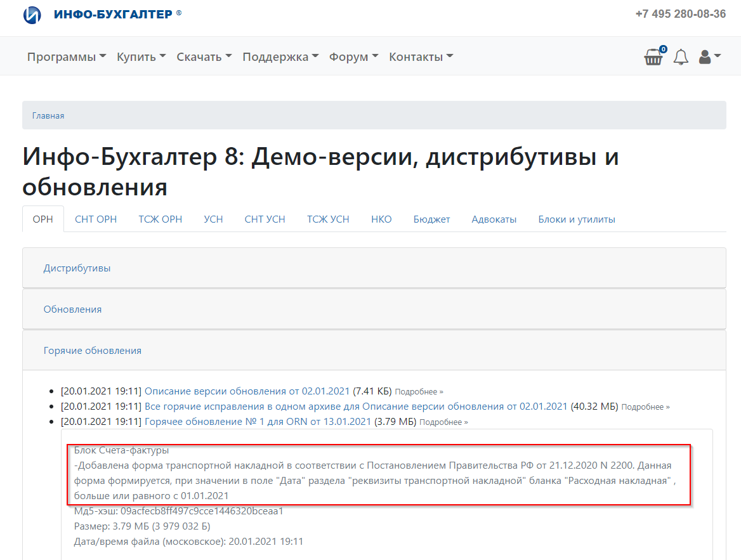Open the user account icon menu

click(x=710, y=56)
